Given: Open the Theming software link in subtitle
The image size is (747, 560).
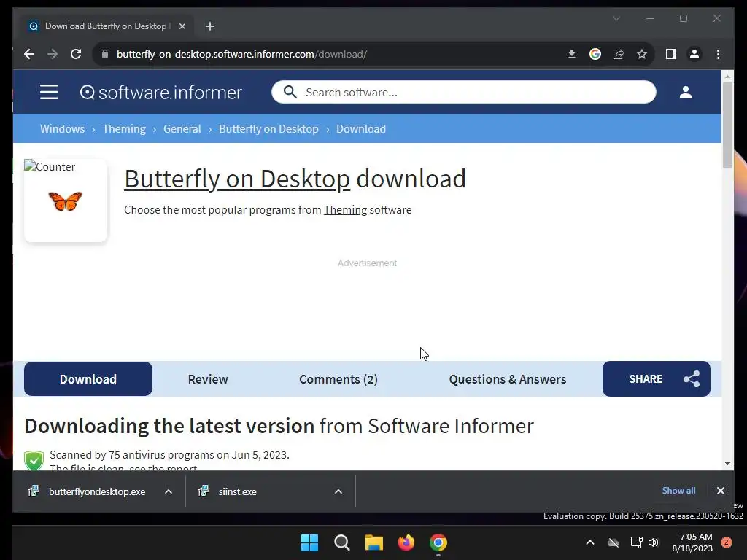Looking at the screenshot, I should pos(345,210).
